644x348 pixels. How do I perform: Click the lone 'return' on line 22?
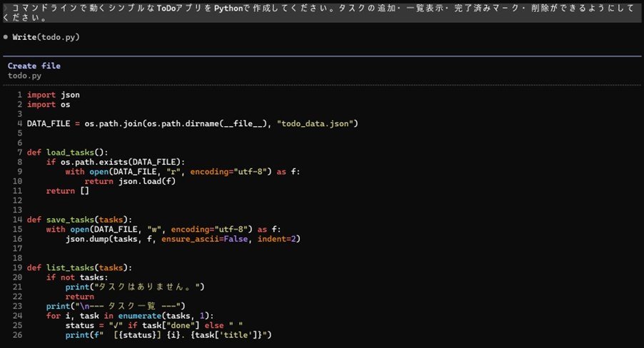tap(80, 296)
